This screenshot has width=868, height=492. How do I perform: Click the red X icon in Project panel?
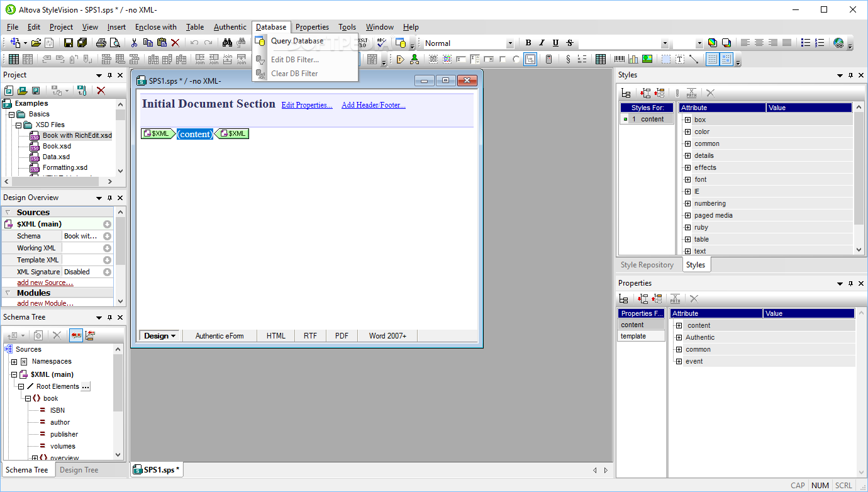(101, 91)
